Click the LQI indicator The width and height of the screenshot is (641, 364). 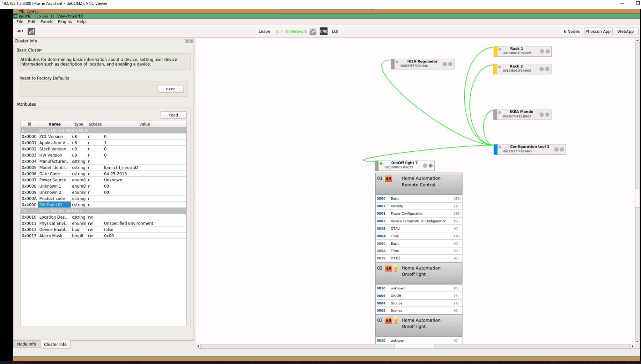point(335,31)
